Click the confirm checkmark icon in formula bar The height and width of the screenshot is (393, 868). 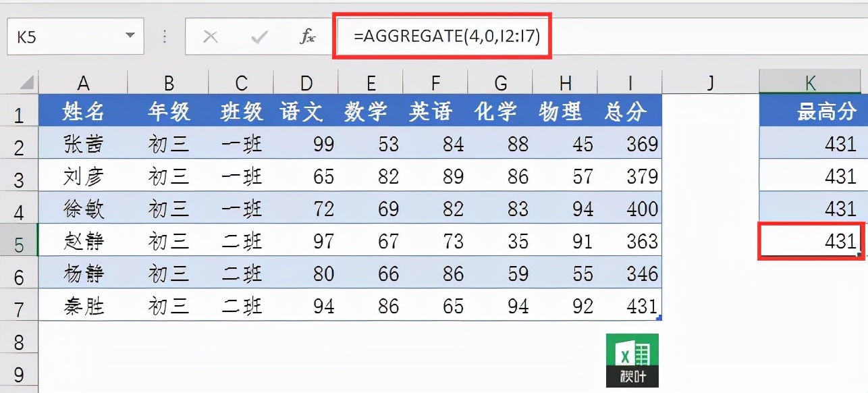tap(259, 36)
